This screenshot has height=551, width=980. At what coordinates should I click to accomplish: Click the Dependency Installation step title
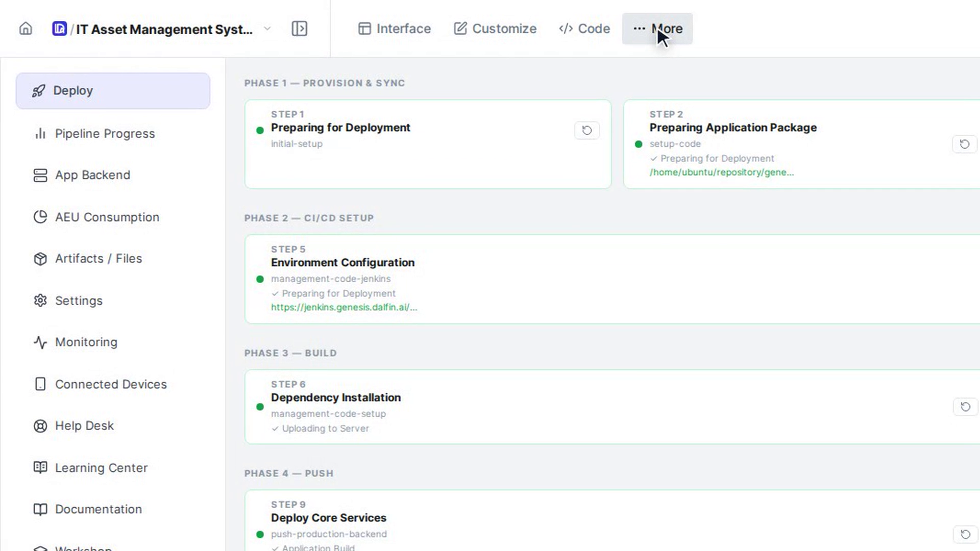click(336, 397)
